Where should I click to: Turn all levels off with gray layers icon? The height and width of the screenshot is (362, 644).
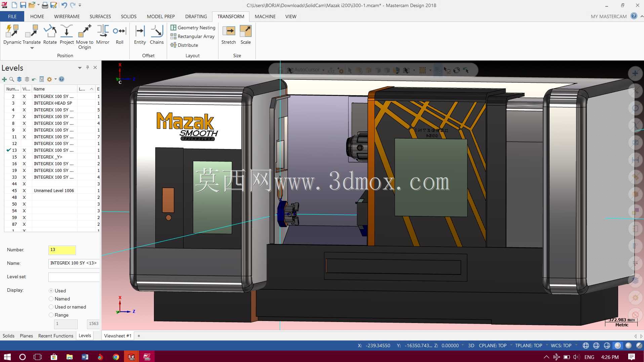click(27, 79)
